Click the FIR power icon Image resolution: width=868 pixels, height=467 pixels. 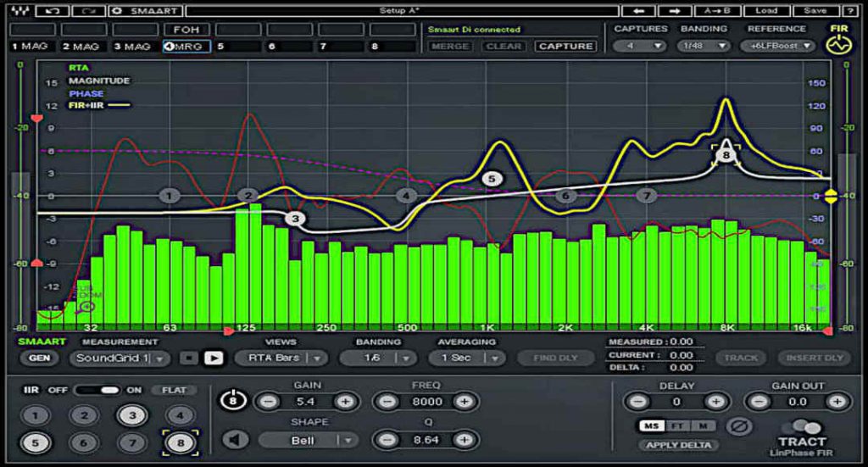tap(839, 46)
